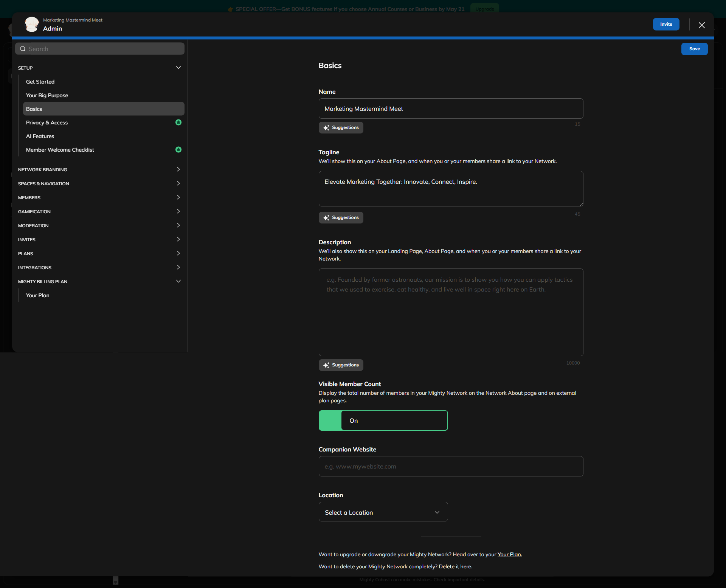Open the AI Features menu item
Image resolution: width=726 pixels, height=588 pixels.
40,136
